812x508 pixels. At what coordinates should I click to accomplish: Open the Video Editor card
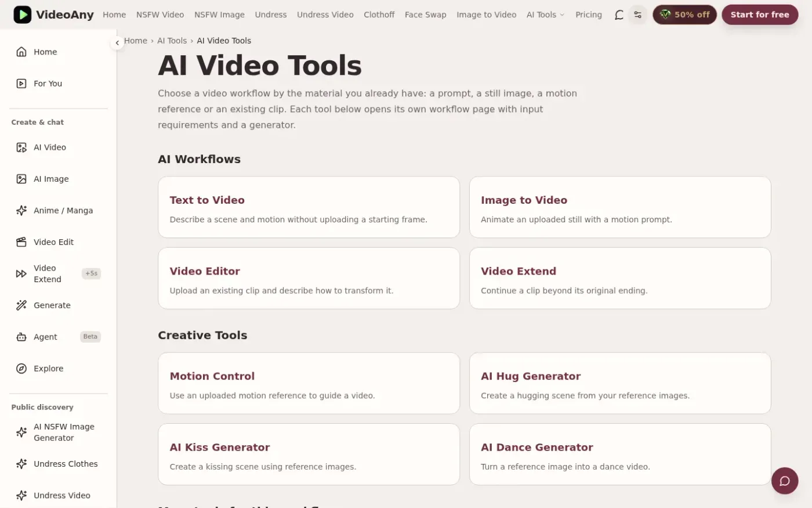(x=309, y=279)
